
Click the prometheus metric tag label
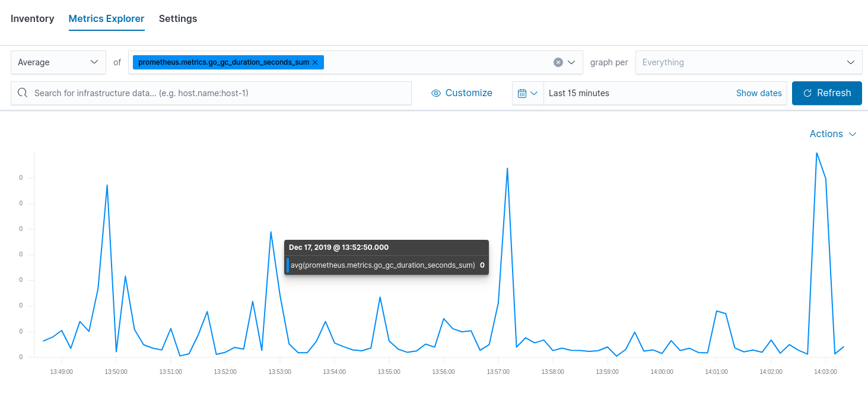pyautogui.click(x=224, y=62)
